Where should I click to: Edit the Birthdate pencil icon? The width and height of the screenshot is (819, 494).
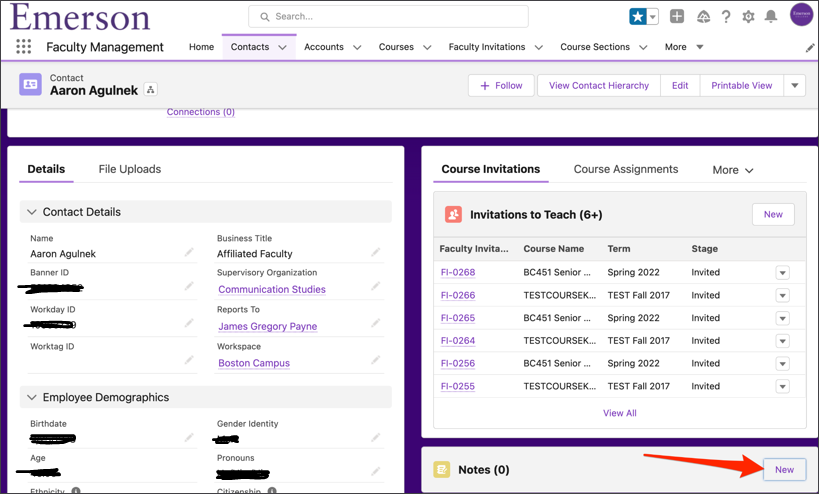[x=189, y=437]
